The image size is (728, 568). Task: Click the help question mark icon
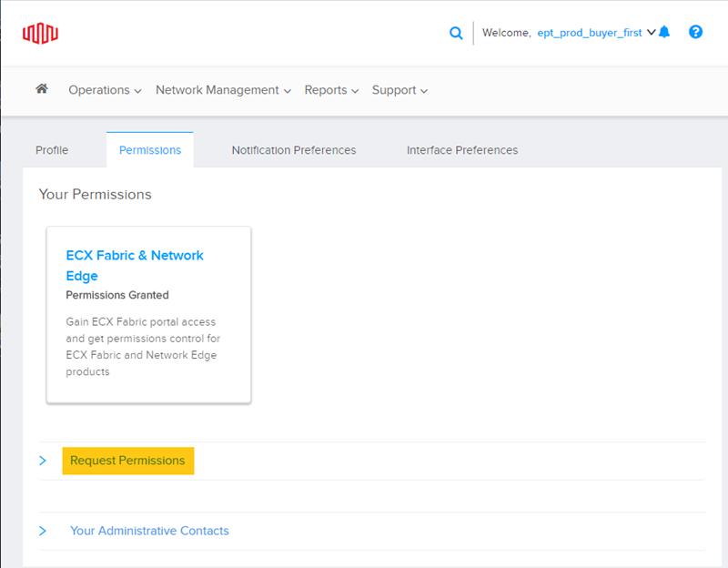click(x=695, y=32)
